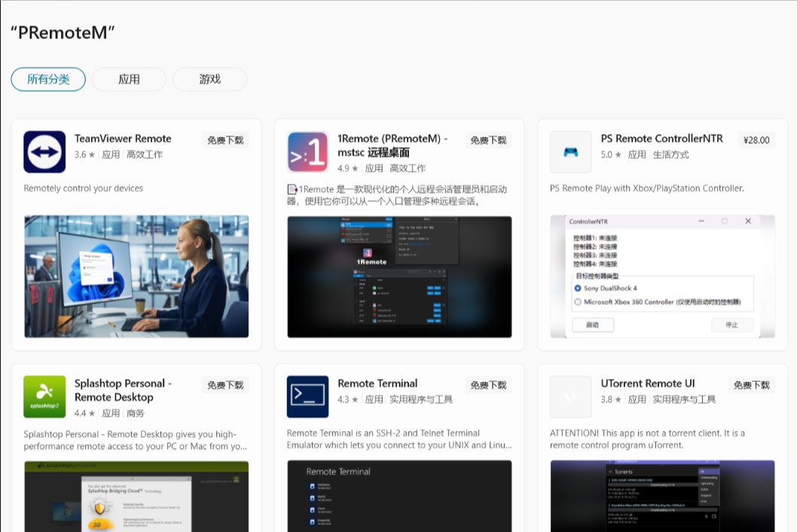The height and width of the screenshot is (532, 797).
Task: Click 免费下载 for UTorrent Remote UI
Action: click(750, 384)
